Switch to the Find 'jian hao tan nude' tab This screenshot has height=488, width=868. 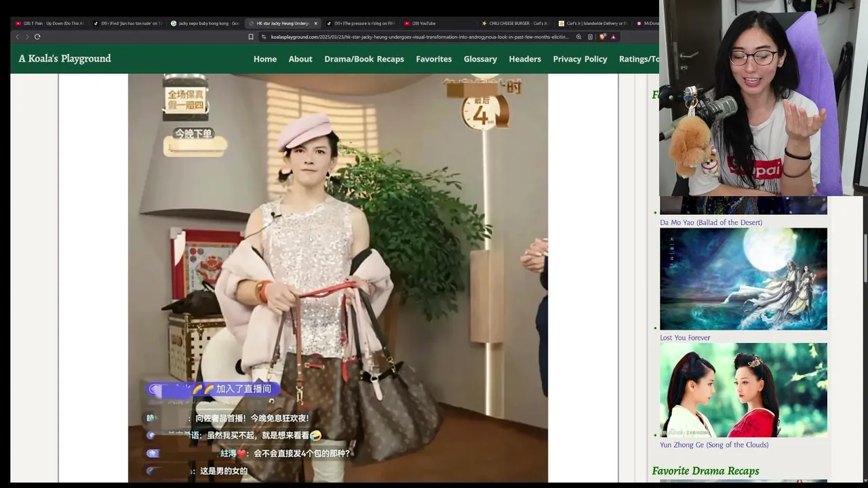[x=128, y=23]
